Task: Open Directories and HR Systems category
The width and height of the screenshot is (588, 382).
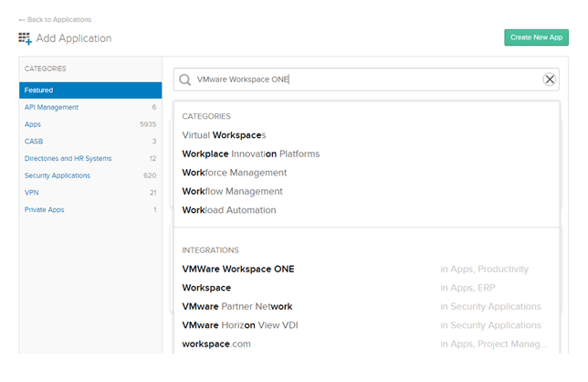Action: coord(68,158)
